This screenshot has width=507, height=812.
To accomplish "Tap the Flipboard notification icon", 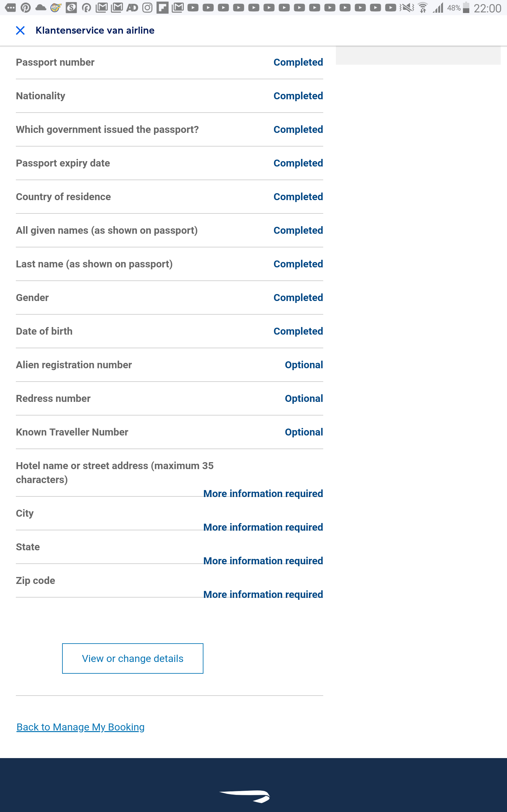I will [x=162, y=7].
